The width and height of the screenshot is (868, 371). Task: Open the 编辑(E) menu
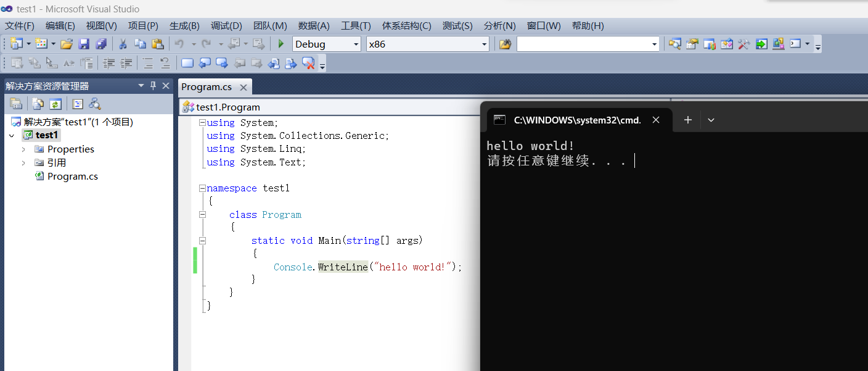pyautogui.click(x=60, y=25)
